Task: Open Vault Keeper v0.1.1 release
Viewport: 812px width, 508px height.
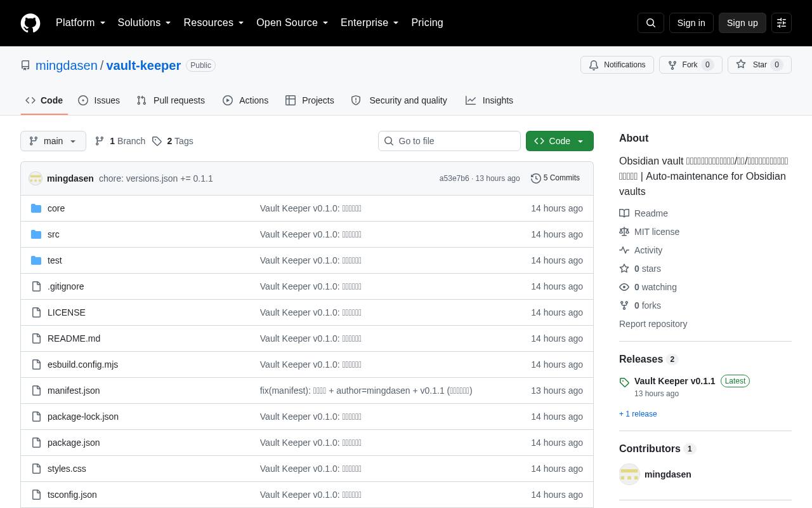Action: [674, 381]
